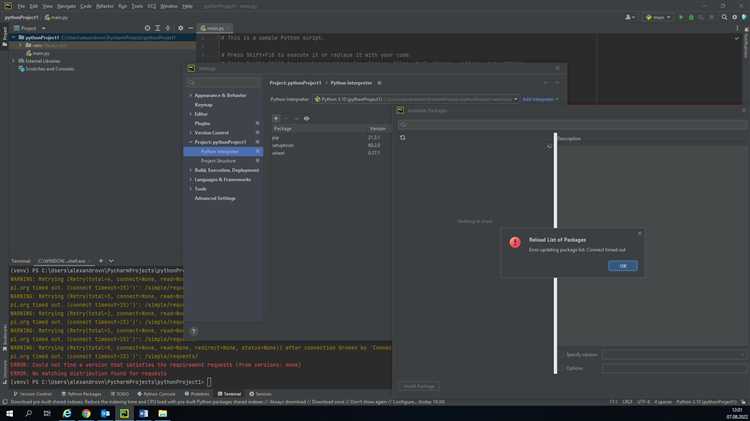Add a new terminal tab with the plus icon
This screenshot has width=750, height=421.
101,261
